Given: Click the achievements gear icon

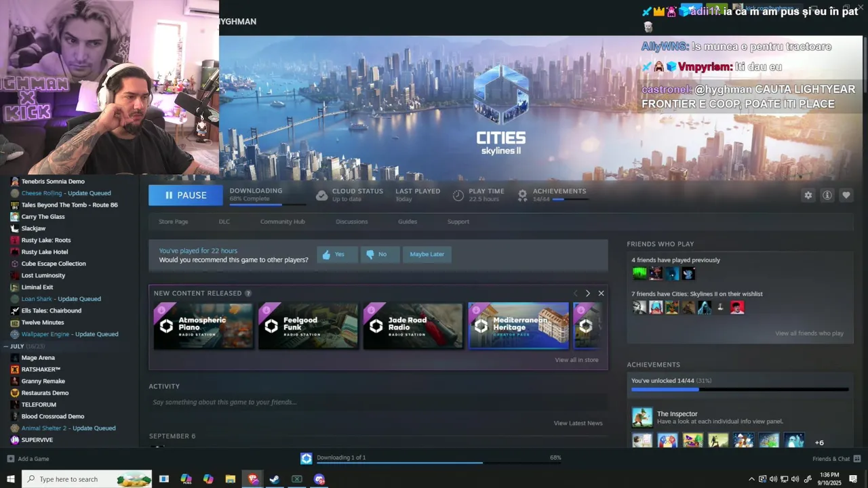Looking at the screenshot, I should pyautogui.click(x=523, y=195).
